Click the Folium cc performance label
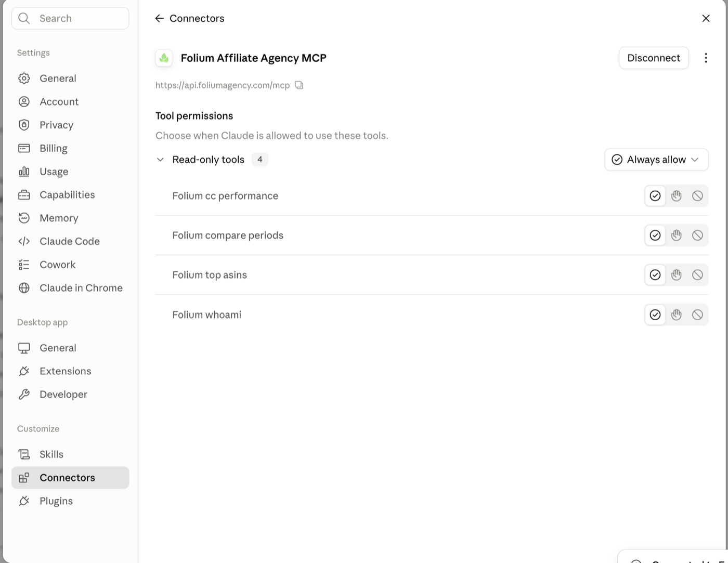This screenshot has width=728, height=563. pos(225,196)
